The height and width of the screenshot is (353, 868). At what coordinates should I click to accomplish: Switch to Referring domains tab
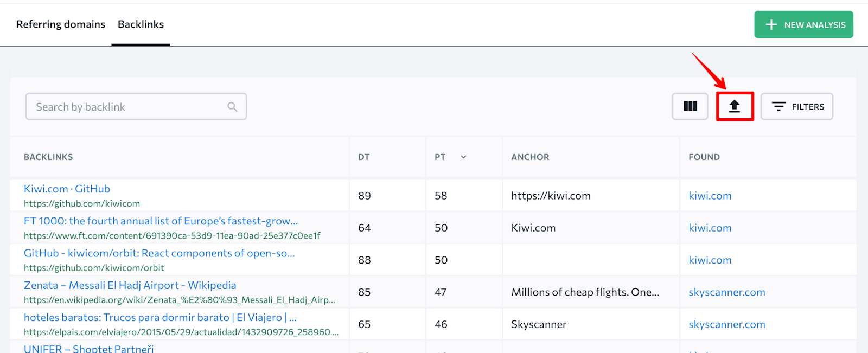61,24
